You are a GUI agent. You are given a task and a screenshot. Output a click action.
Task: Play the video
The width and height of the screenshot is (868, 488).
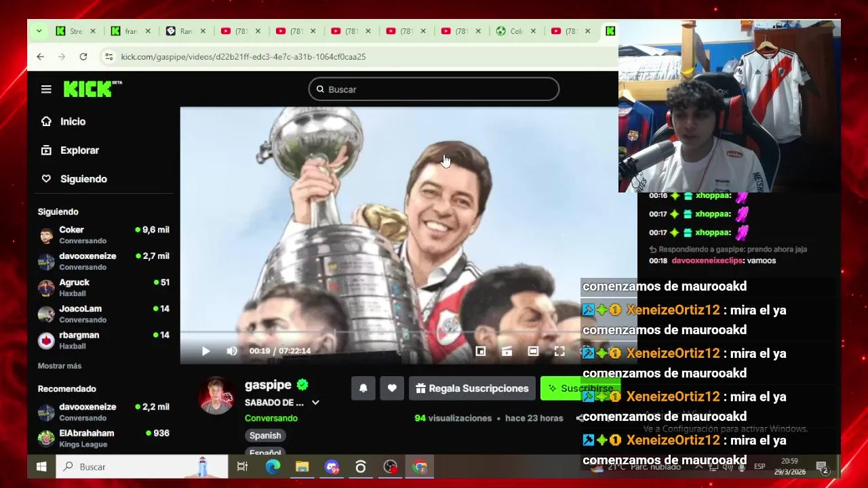pos(205,351)
